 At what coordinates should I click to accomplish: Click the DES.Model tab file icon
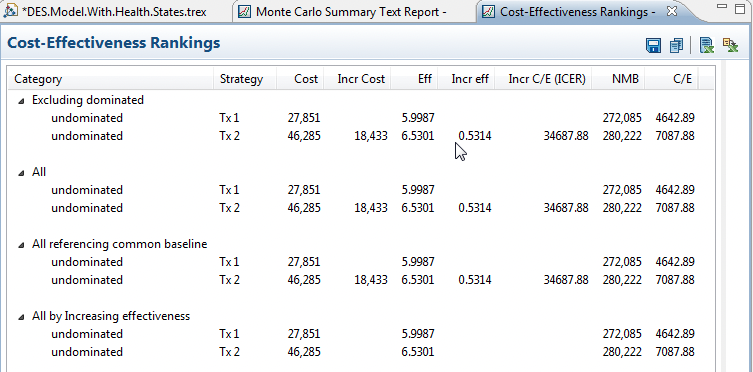pyautogui.click(x=10, y=12)
